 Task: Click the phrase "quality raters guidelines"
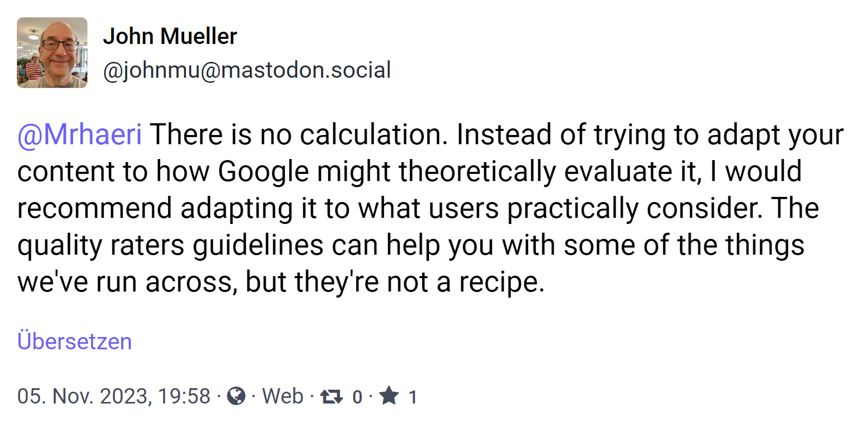click(x=170, y=245)
